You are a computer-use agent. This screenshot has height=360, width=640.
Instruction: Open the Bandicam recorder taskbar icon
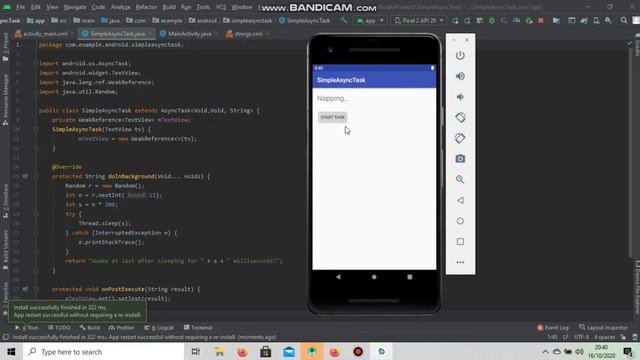(x=358, y=352)
